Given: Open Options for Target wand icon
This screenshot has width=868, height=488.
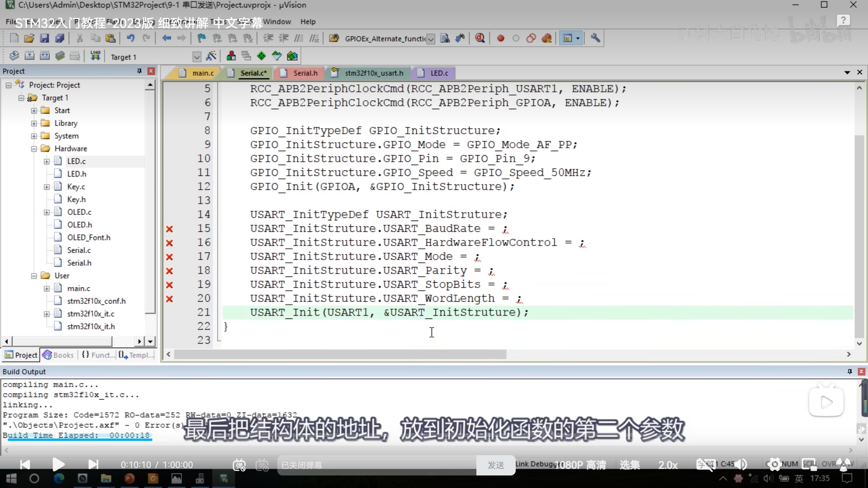Looking at the screenshot, I should [211, 56].
